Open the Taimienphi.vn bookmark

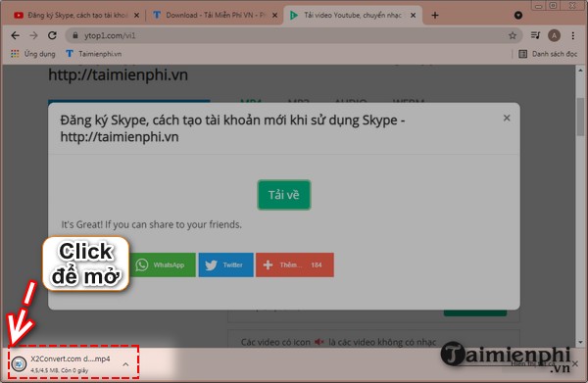pyautogui.click(x=94, y=54)
